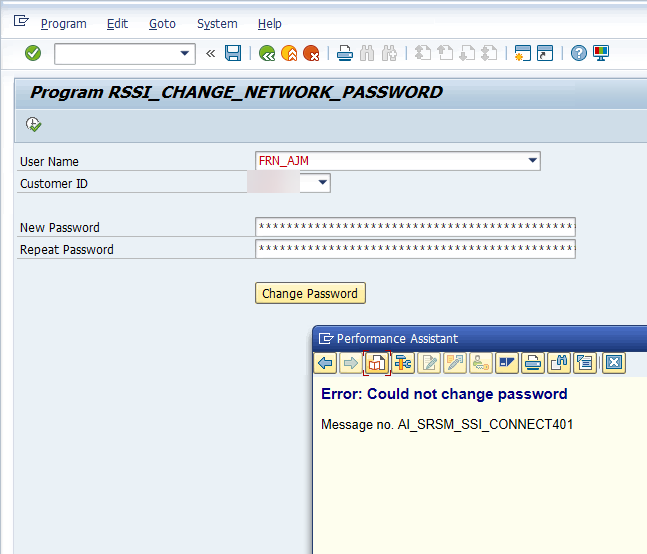Click the Save diskette icon
This screenshot has height=554, width=647.
click(x=233, y=53)
